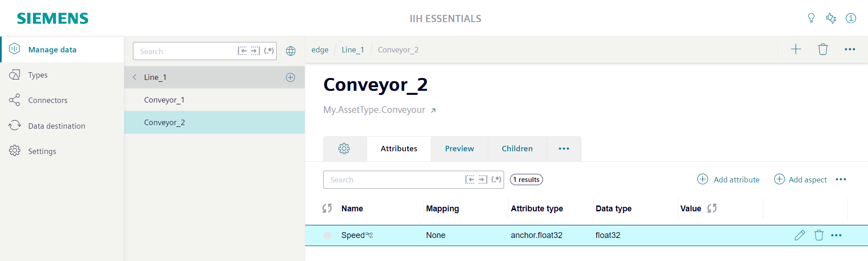This screenshot has width=868, height=261.
Task: Click the None mapping cell
Action: tap(435, 235)
